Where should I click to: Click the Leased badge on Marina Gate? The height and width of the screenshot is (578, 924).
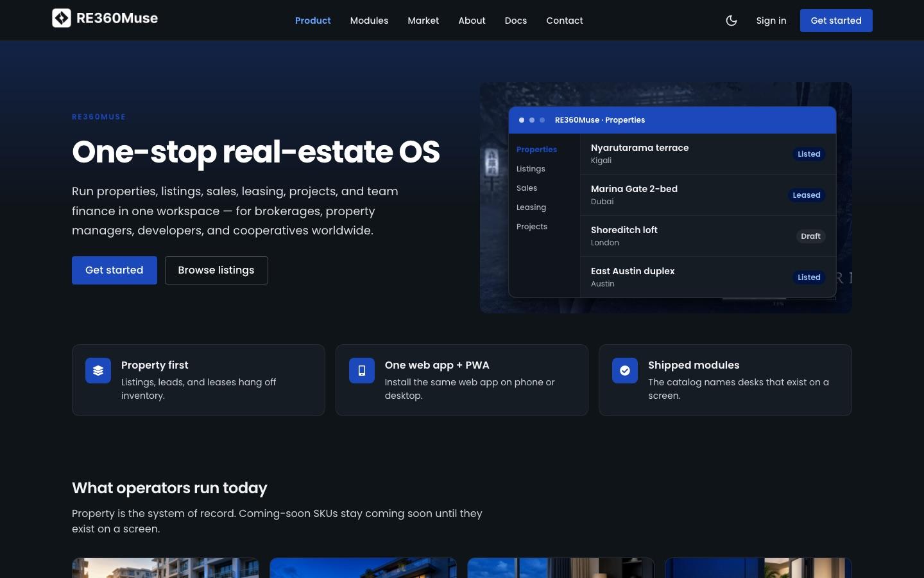tap(807, 195)
